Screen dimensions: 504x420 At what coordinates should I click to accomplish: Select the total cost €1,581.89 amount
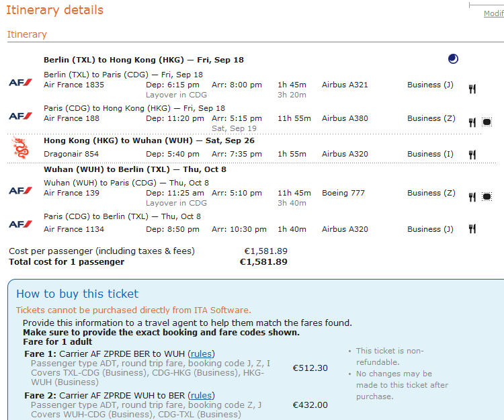263,261
